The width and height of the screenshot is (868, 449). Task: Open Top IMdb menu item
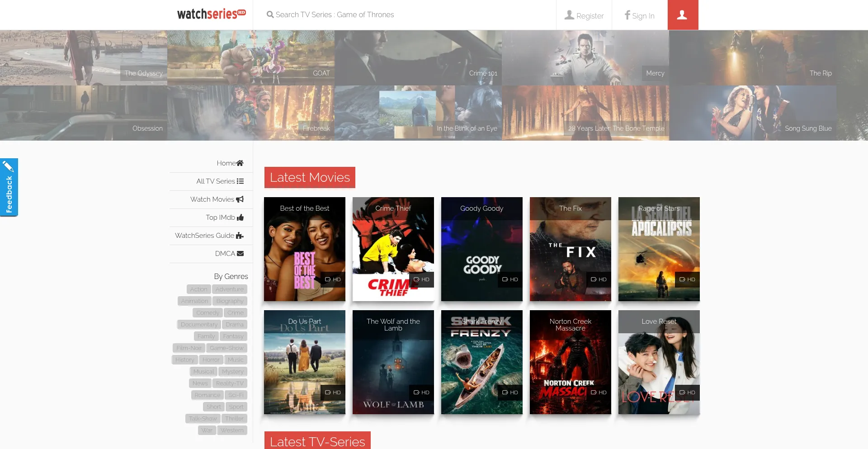pos(212,217)
